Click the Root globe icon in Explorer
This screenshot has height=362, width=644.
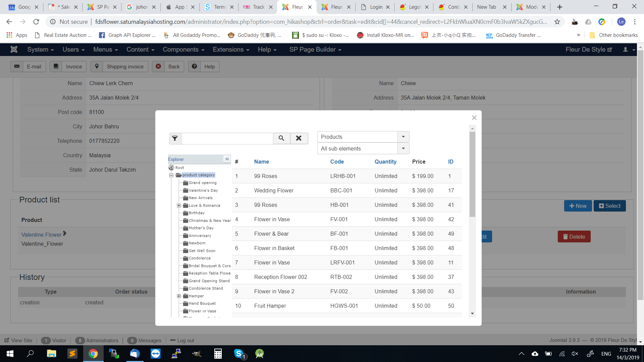click(x=171, y=168)
